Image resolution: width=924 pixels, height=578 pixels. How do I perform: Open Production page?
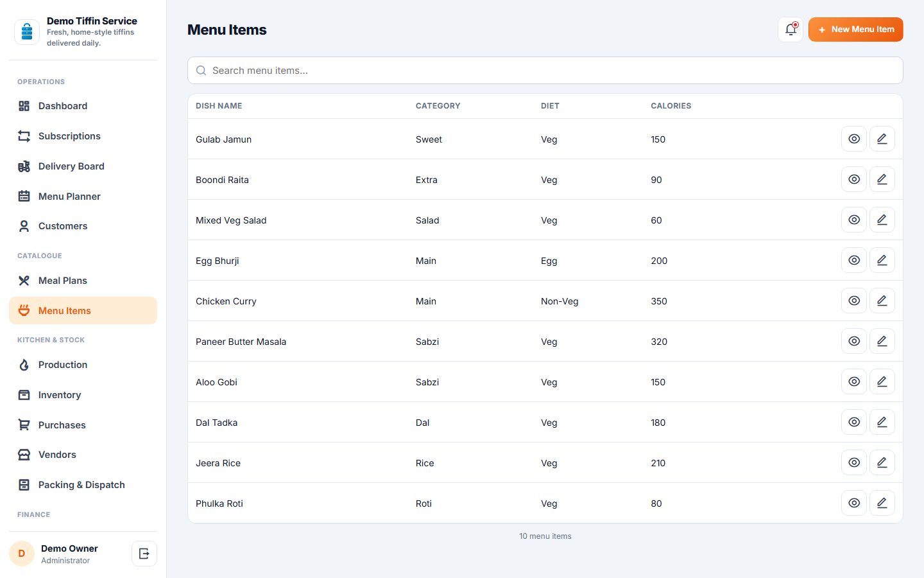tap(83, 365)
